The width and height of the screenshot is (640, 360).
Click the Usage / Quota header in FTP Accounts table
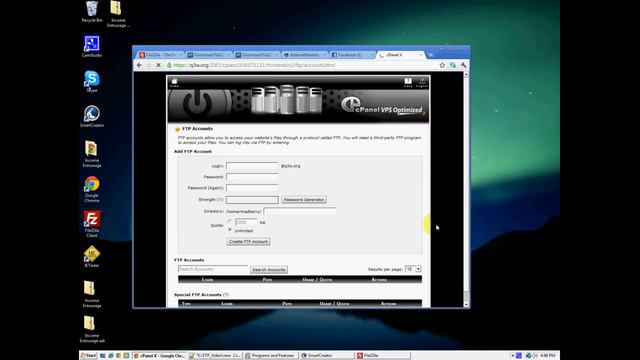tap(317, 280)
